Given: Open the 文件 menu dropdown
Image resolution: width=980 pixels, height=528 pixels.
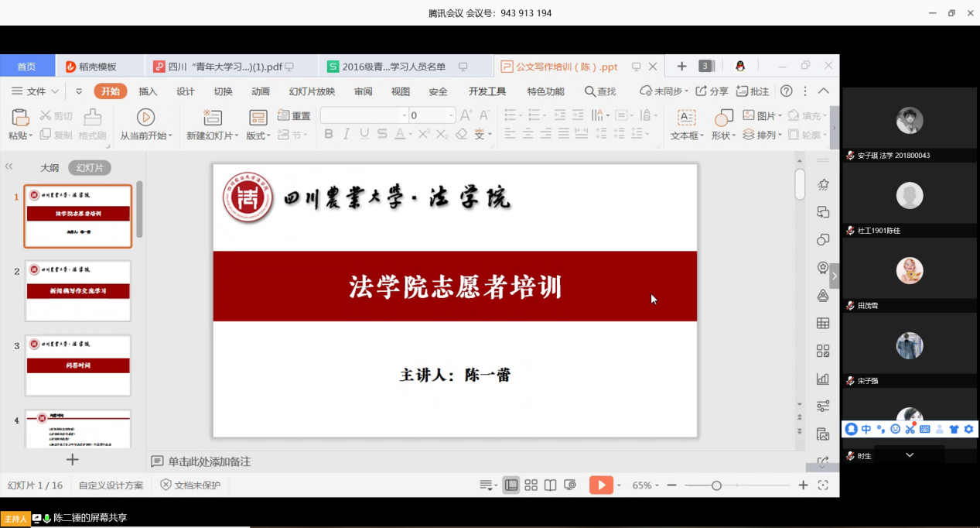Looking at the screenshot, I should pos(36,91).
